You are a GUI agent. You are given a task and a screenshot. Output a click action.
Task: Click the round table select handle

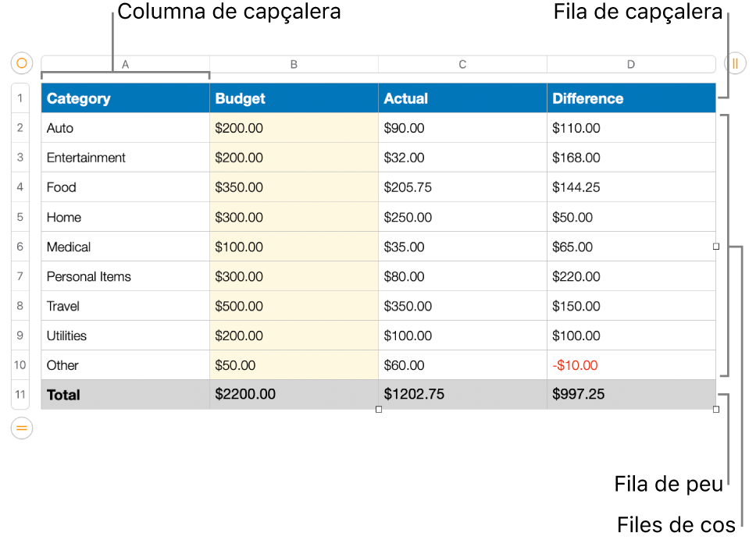point(22,63)
